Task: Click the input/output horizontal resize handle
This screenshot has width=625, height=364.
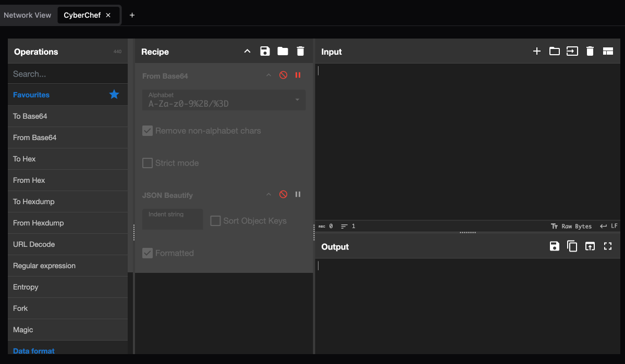Action: tap(468, 233)
